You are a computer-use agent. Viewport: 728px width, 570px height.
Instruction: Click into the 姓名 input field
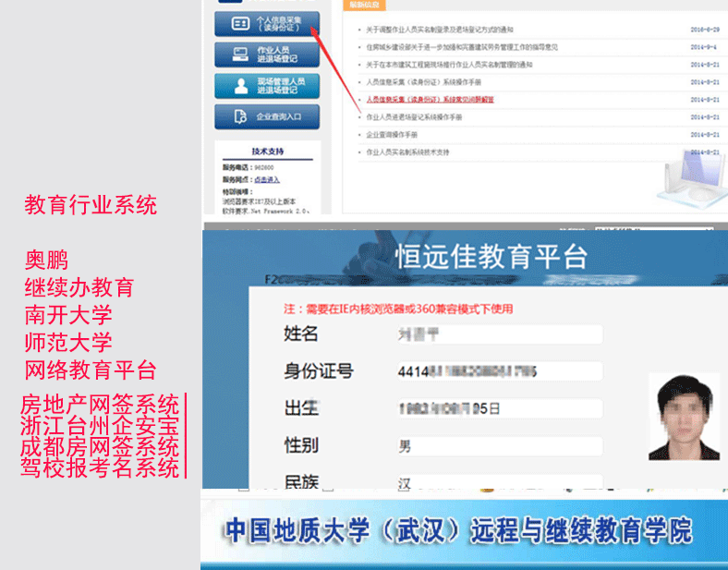click(x=500, y=334)
